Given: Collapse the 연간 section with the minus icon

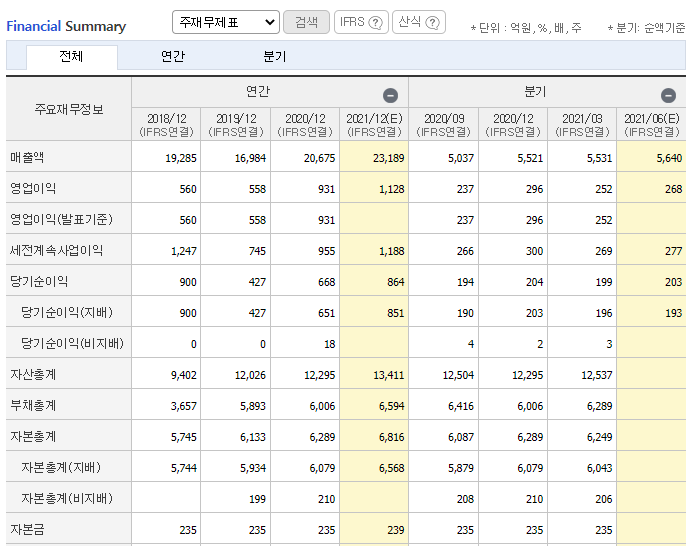Looking at the screenshot, I should coord(390,95).
